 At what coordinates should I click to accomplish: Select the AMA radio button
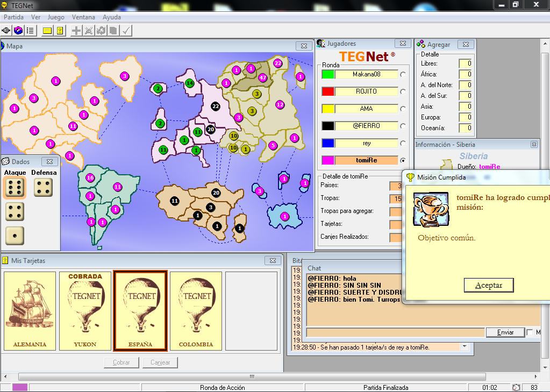click(x=403, y=109)
